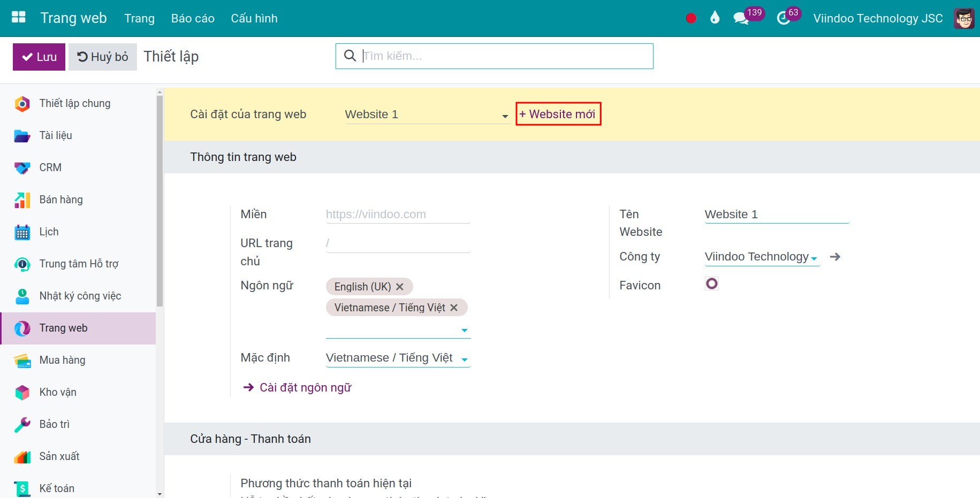Click the Viindoo Technology JSC company switcher

coord(878,18)
